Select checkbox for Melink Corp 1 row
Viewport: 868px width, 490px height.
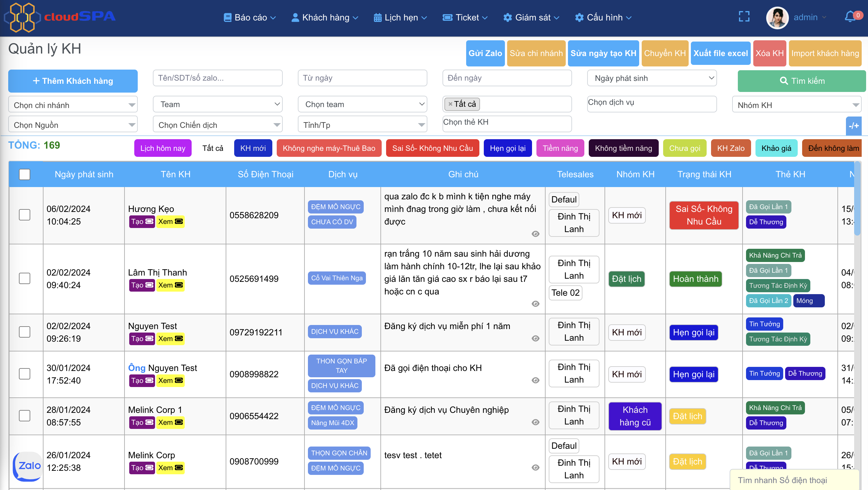tap(25, 416)
